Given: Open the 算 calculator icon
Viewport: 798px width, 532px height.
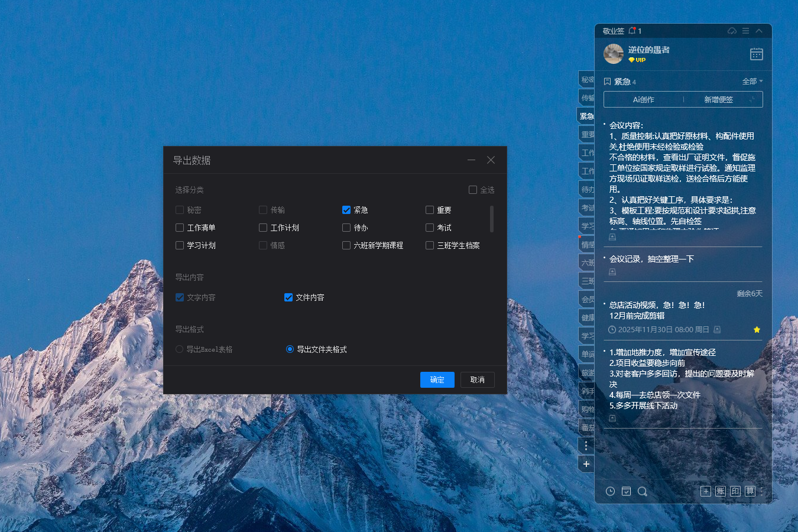Looking at the screenshot, I should click(x=750, y=491).
